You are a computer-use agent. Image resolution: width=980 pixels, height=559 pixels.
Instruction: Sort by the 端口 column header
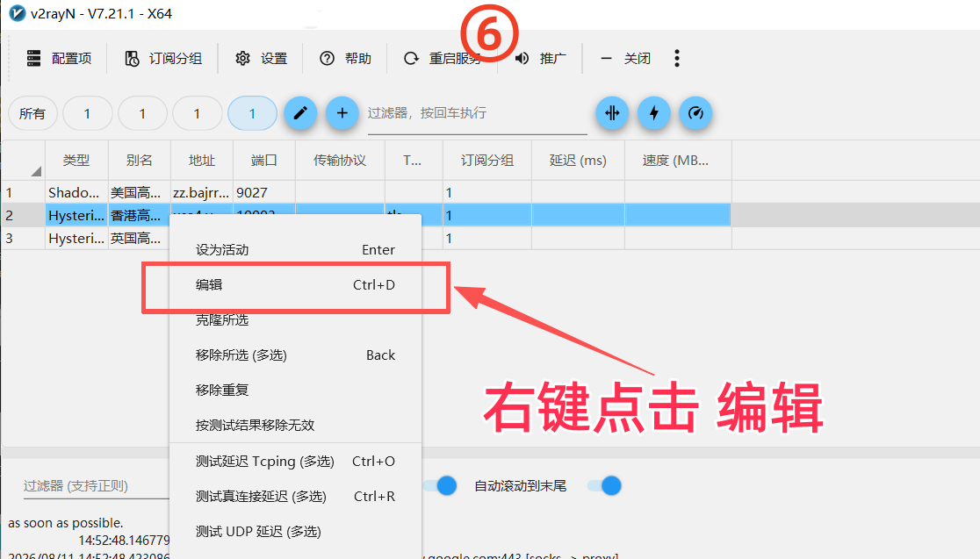pyautogui.click(x=263, y=161)
